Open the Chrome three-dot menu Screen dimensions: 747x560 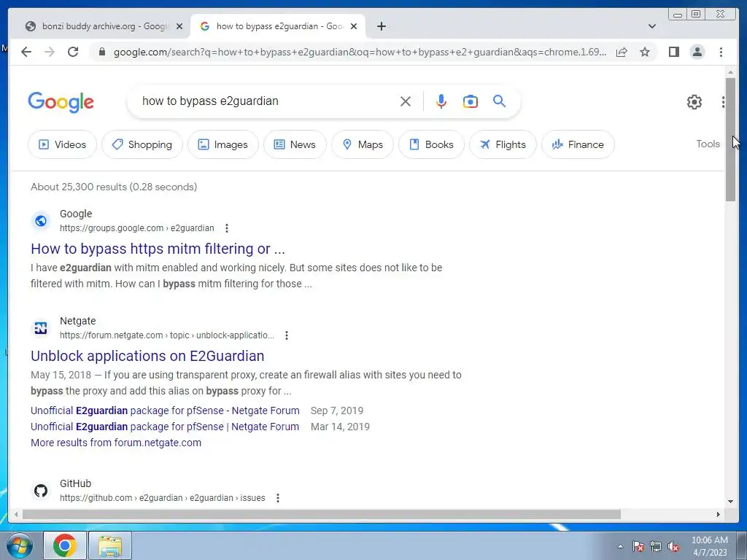pos(721,52)
